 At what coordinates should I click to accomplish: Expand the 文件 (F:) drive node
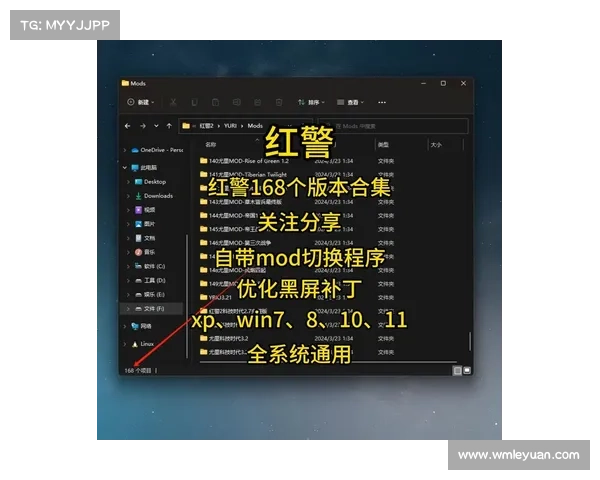tap(128, 309)
